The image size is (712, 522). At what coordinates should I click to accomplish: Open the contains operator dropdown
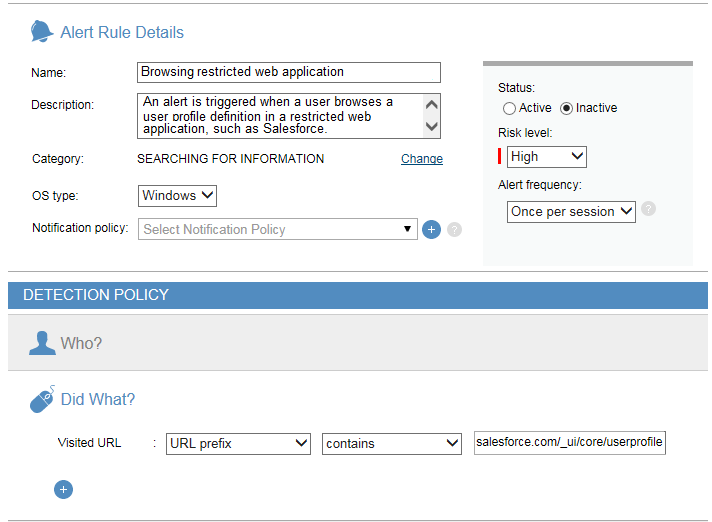pos(391,443)
